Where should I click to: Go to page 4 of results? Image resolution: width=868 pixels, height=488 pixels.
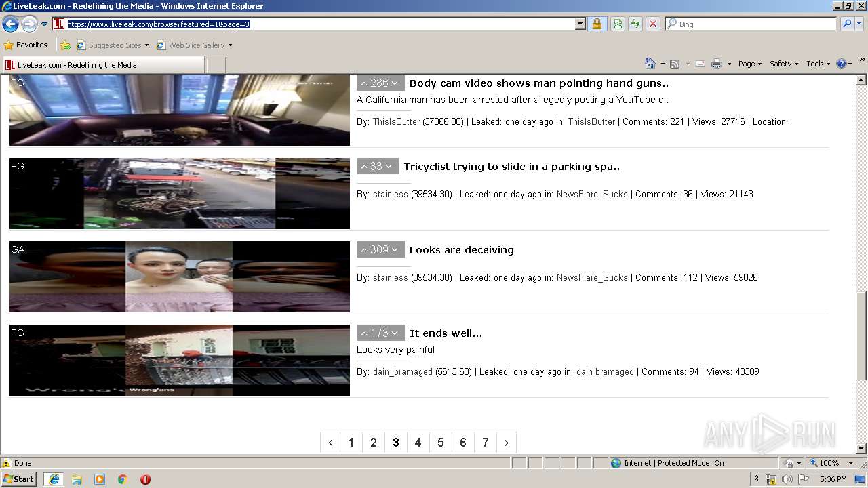point(418,443)
